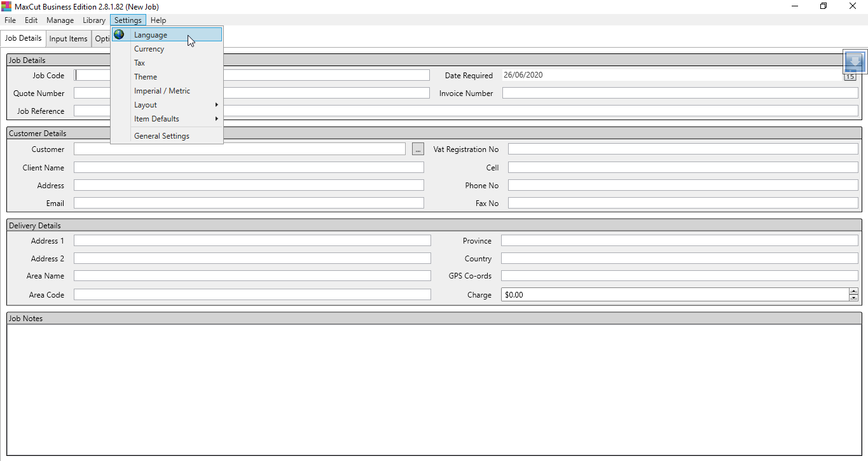Click the Province field
The width and height of the screenshot is (868, 461).
point(680,240)
